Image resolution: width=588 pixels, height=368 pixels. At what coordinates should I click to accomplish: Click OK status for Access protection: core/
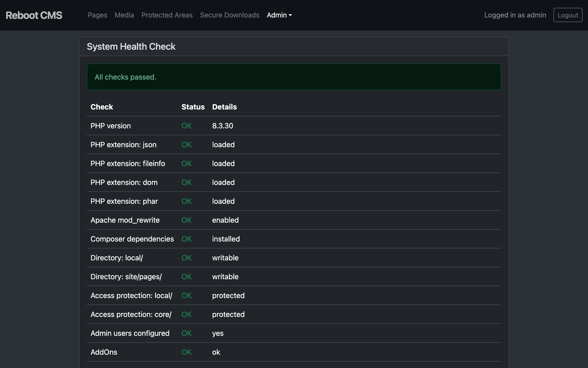point(187,314)
